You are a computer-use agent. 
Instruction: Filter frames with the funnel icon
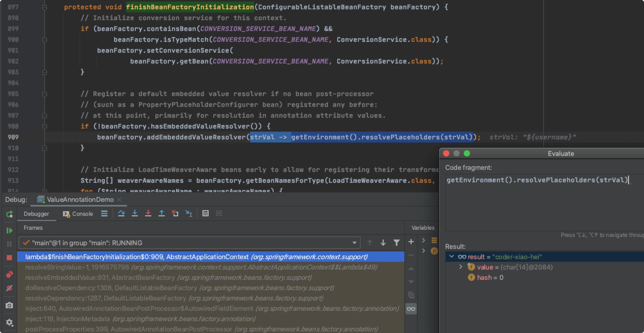[397, 243]
